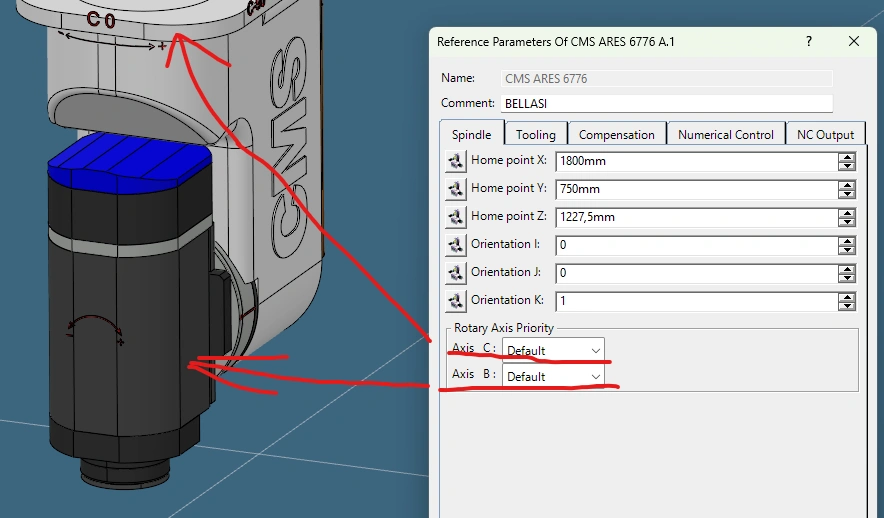Increase Orientation I with up arrow
The width and height of the screenshot is (884, 518).
coord(847,241)
